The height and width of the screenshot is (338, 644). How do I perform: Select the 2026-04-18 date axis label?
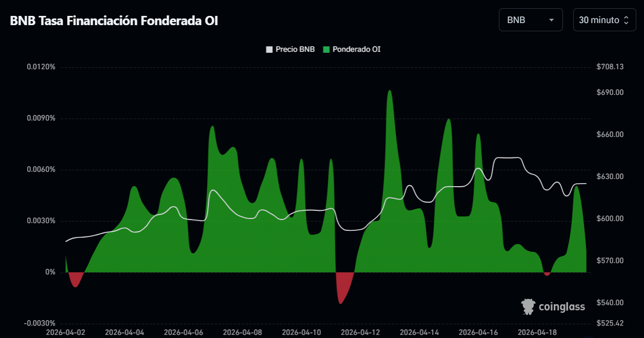tap(537, 332)
